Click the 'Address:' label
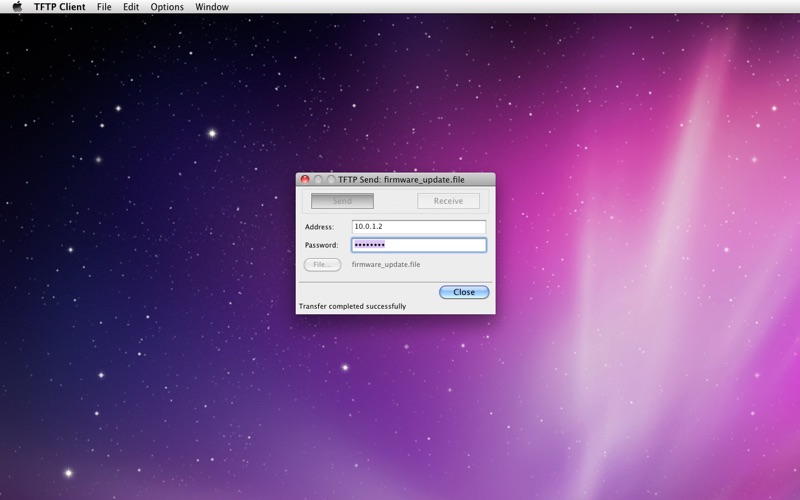The image size is (800, 500). pos(319,227)
